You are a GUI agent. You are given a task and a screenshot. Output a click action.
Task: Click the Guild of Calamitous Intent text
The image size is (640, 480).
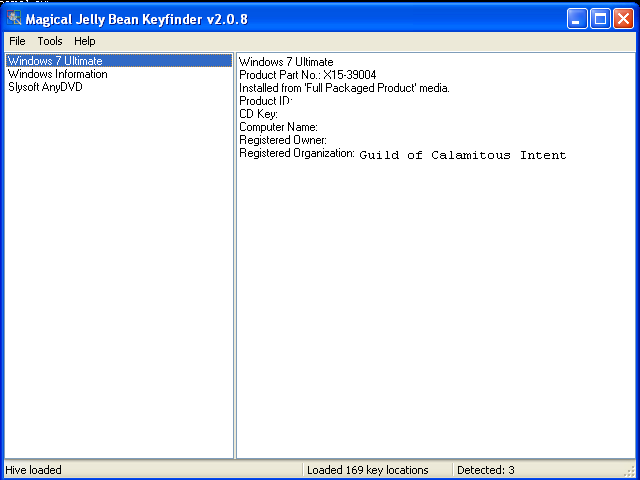tap(462, 155)
